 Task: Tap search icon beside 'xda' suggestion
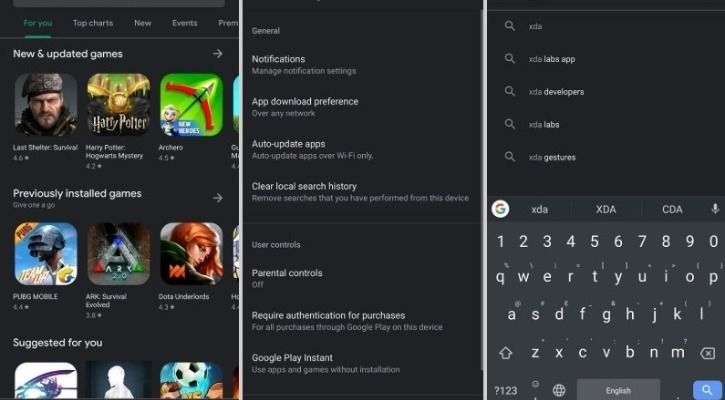click(510, 26)
